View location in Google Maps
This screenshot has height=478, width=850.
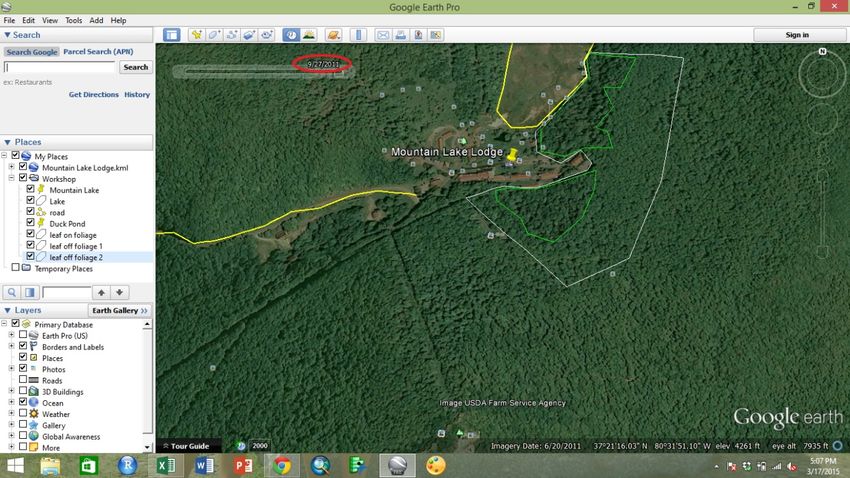coord(418,35)
